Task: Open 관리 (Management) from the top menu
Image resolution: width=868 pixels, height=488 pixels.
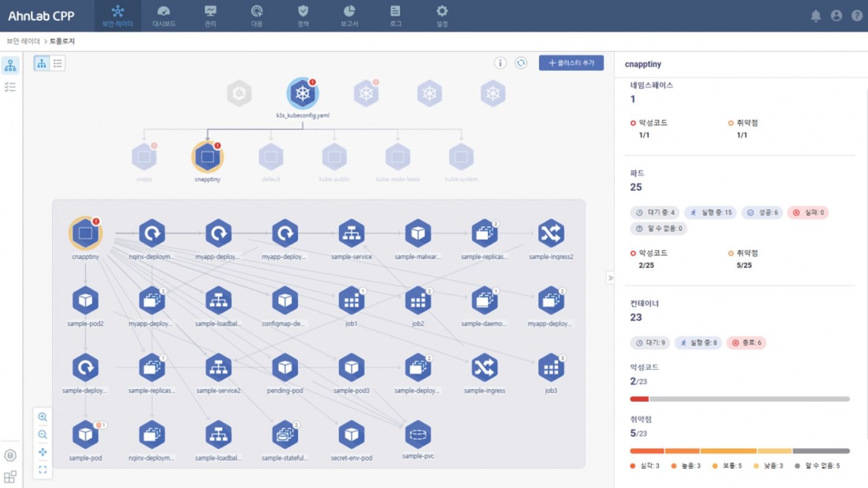Action: 210,16
